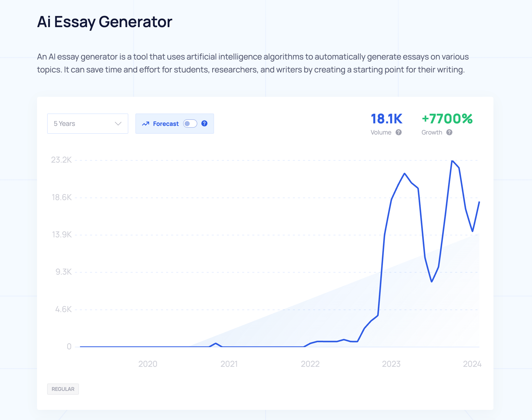Open the 5 Years timeframe dropdown
The height and width of the screenshot is (420, 532).
pyautogui.click(x=87, y=124)
